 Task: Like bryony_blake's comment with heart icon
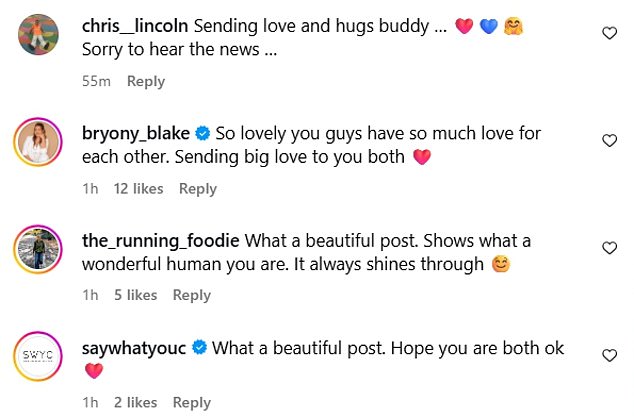point(609,141)
